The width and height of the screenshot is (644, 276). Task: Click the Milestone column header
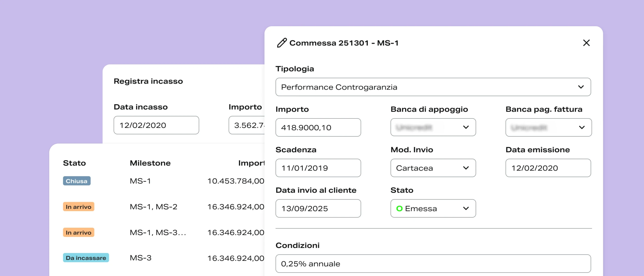point(150,163)
